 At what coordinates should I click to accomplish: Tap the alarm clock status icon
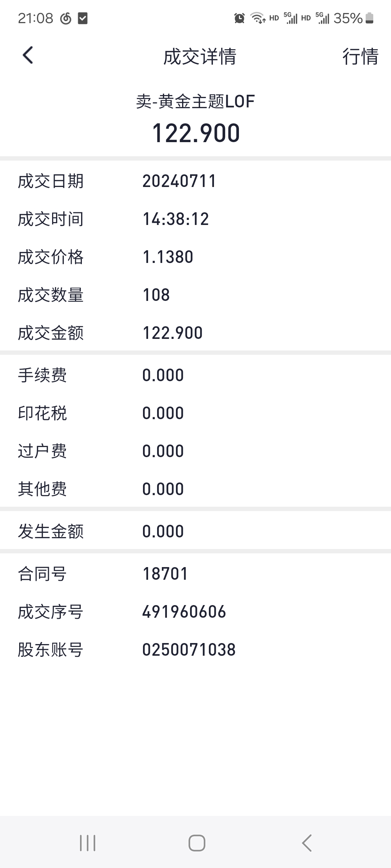coord(239,18)
